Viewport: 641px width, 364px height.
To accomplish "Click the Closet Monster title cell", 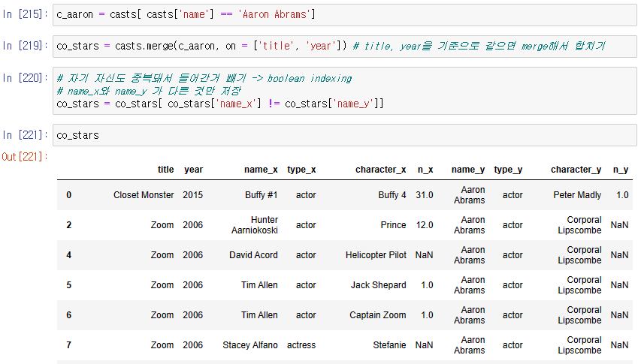I will click(144, 195).
